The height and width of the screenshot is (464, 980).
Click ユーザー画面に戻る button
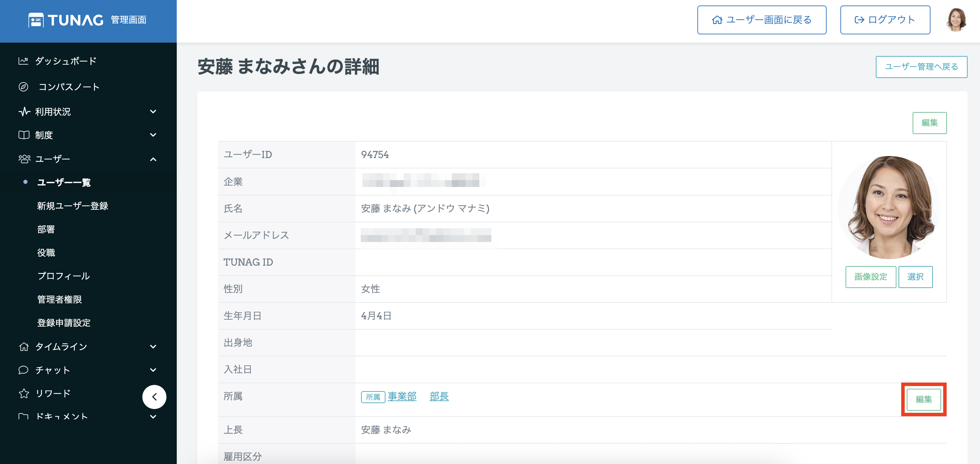(x=762, y=20)
